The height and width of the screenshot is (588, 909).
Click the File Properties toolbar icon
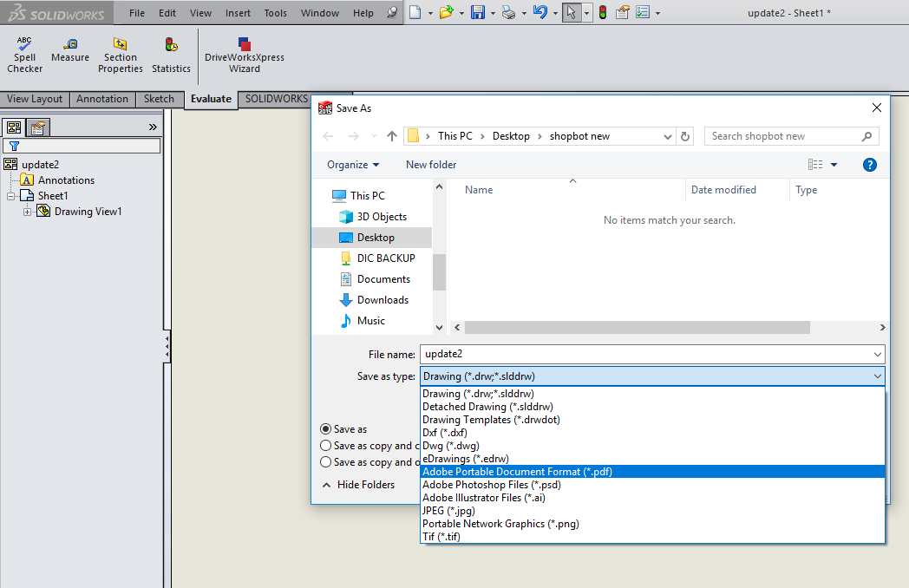point(623,12)
